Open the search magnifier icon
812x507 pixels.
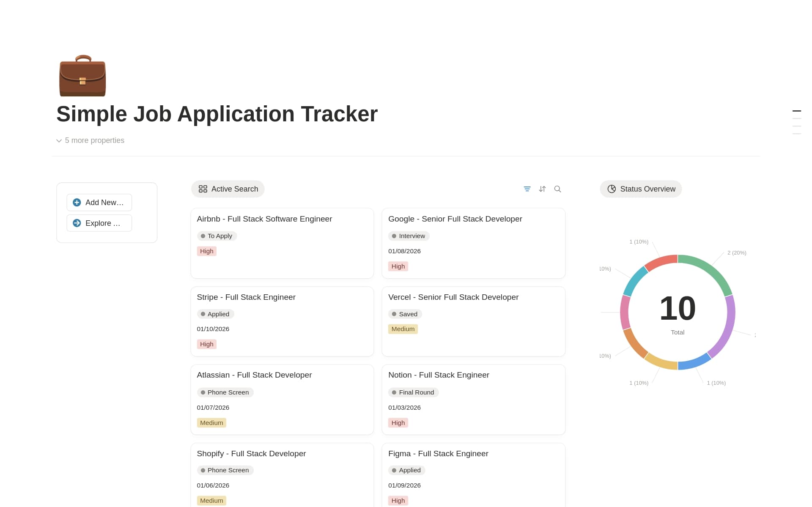coord(557,189)
